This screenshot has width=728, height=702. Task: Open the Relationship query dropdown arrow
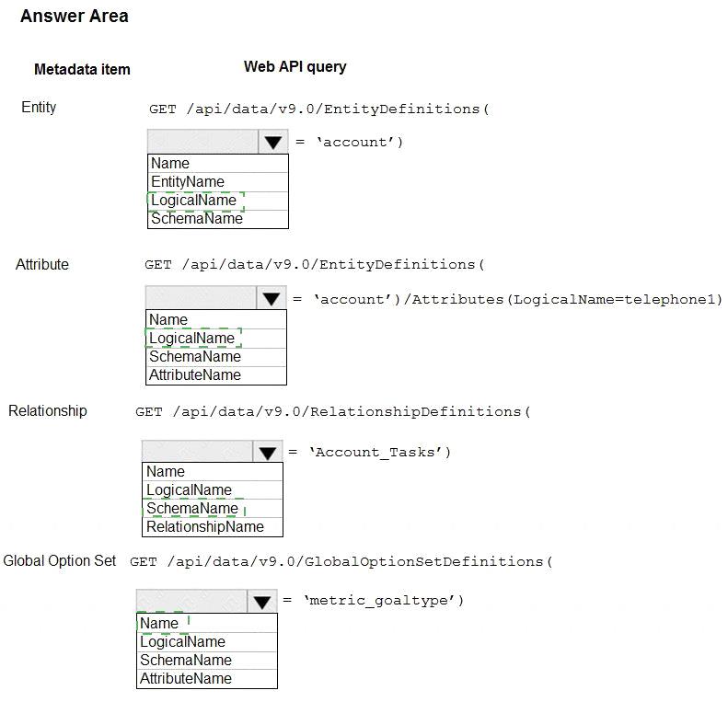pos(268,452)
